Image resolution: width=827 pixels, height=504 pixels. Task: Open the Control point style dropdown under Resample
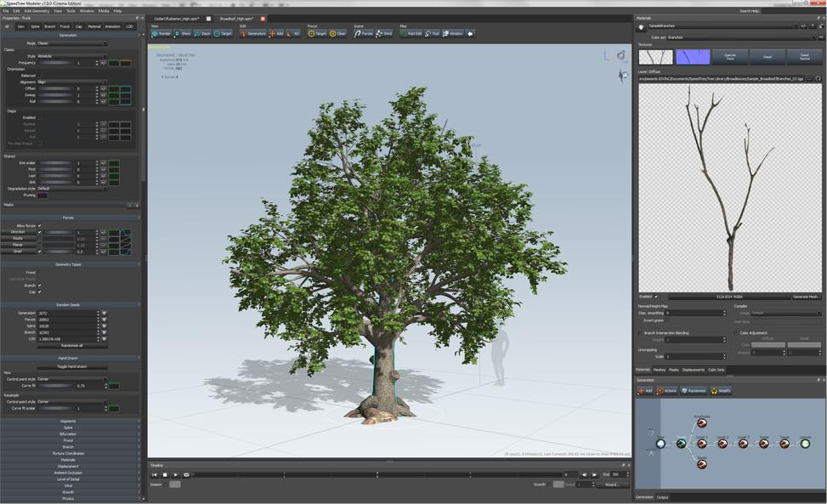[x=71, y=402]
